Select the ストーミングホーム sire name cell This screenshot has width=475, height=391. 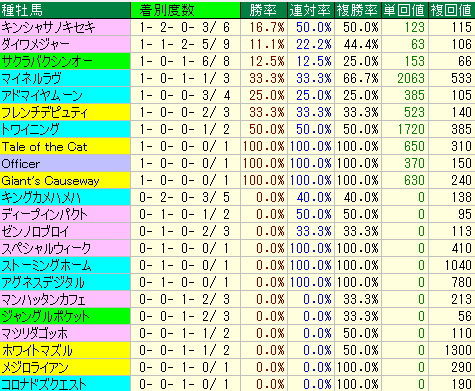click(x=65, y=265)
